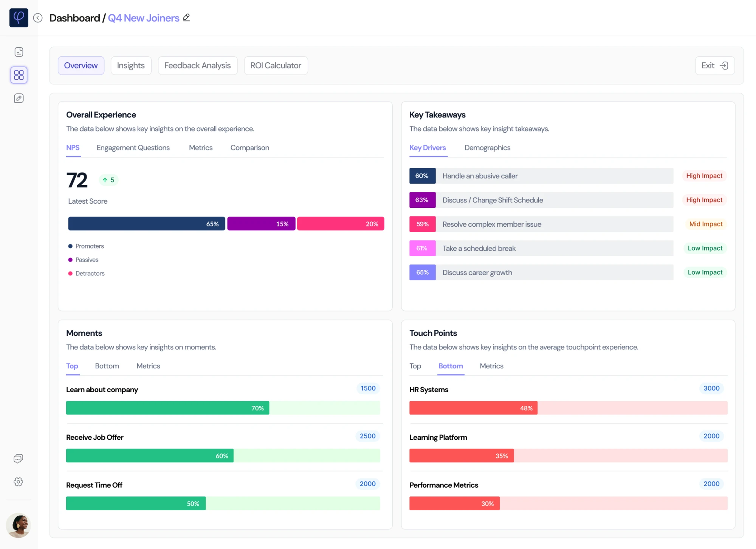The image size is (756, 549).
Task: Click the app logo in the top-left corner
Action: pyautogui.click(x=19, y=18)
